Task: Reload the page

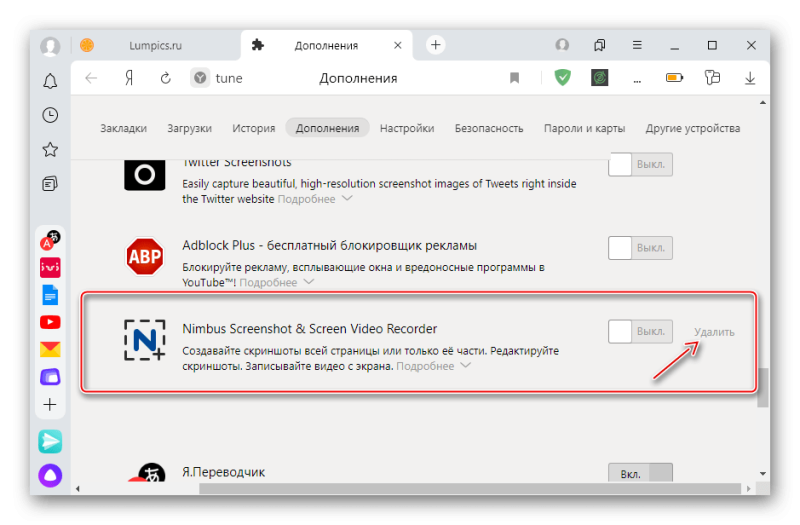Action: [165, 78]
